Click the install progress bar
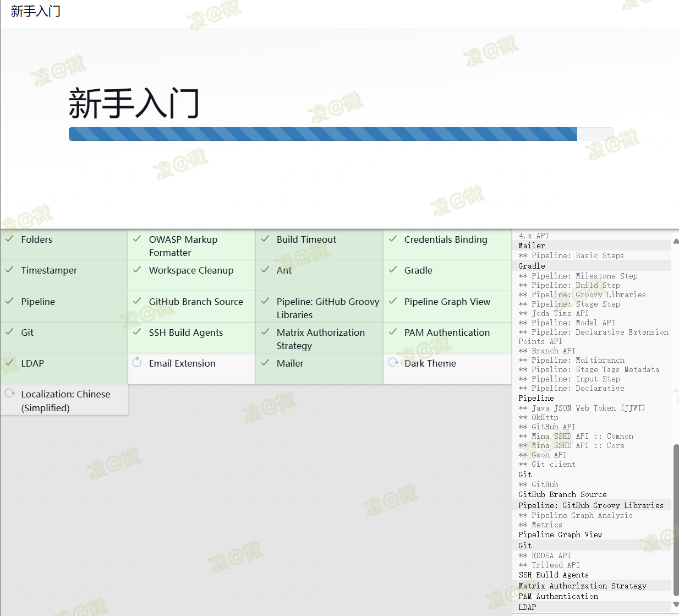 point(341,134)
